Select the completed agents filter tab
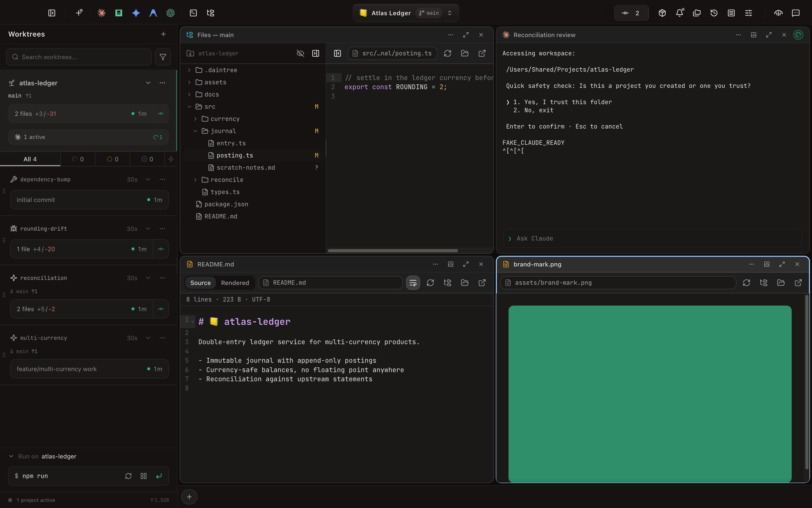 (x=147, y=159)
